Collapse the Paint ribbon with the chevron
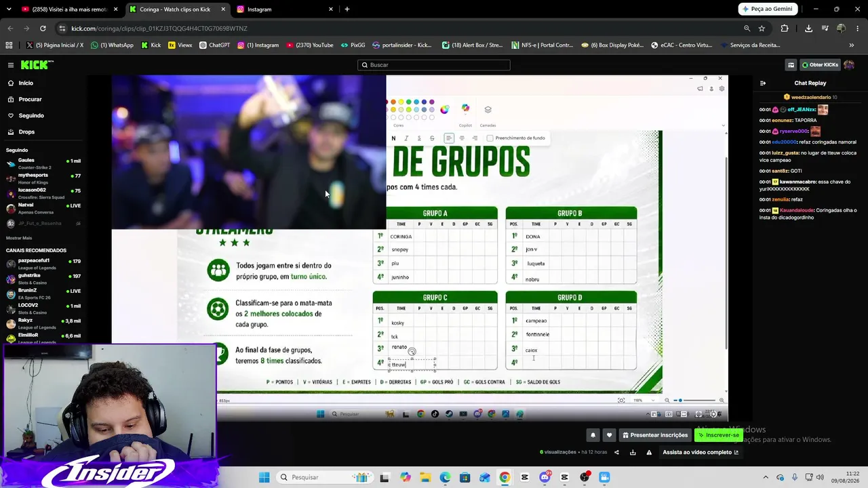Image resolution: width=868 pixels, height=488 pixels. pyautogui.click(x=723, y=125)
